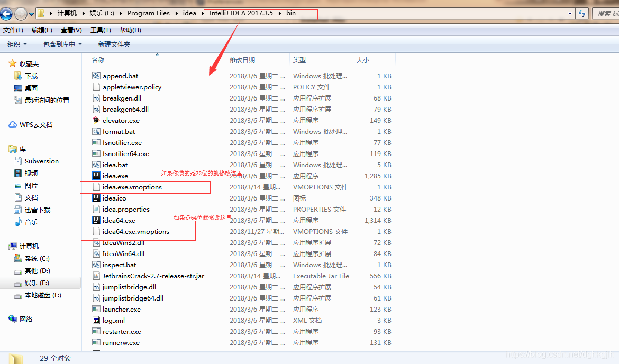This screenshot has height=364, width=619.
Task: Expand the arrow after Program Files breadcrumb
Action: [x=176, y=13]
